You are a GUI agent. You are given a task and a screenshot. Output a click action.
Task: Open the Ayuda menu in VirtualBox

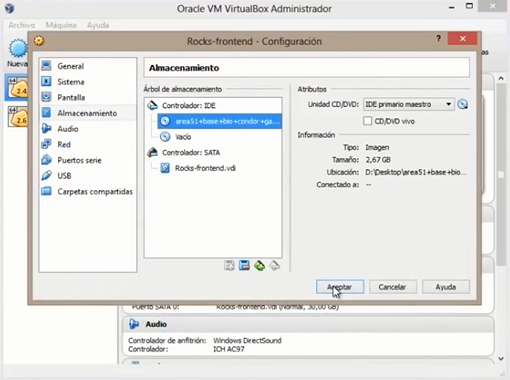click(98, 25)
